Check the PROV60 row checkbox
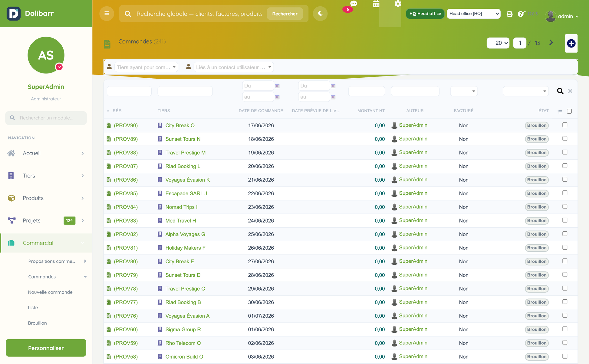 pyautogui.click(x=565, y=329)
